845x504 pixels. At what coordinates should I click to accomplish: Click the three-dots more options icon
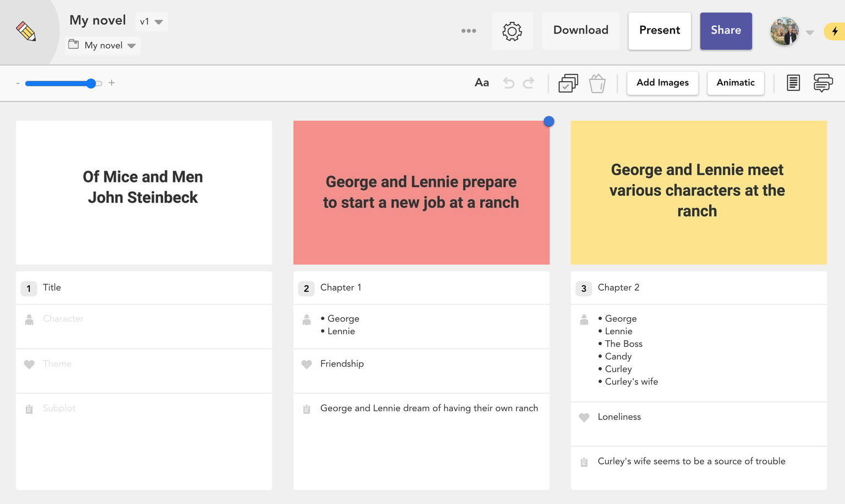point(469,31)
